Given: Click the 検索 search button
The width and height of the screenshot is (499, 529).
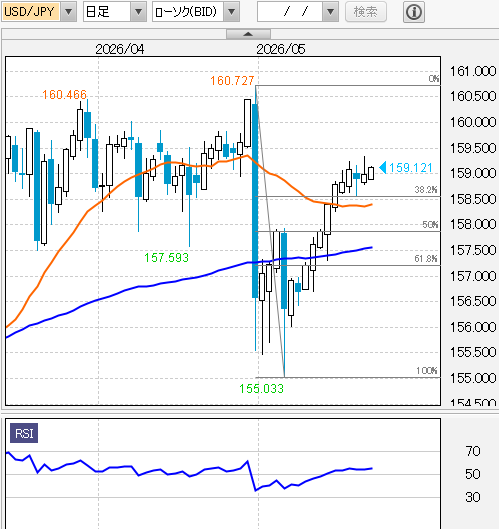Looking at the screenshot, I should coord(366,12).
